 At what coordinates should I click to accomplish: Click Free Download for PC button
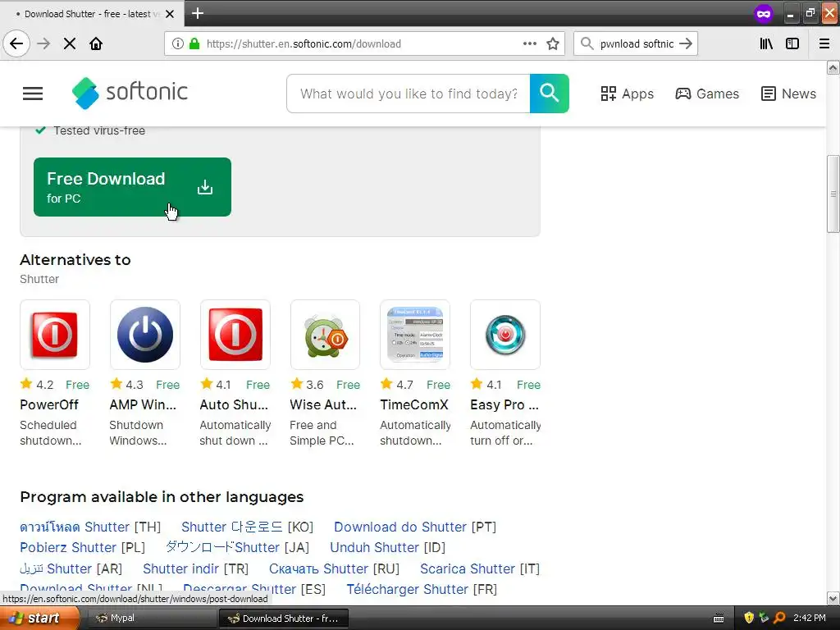(x=132, y=187)
